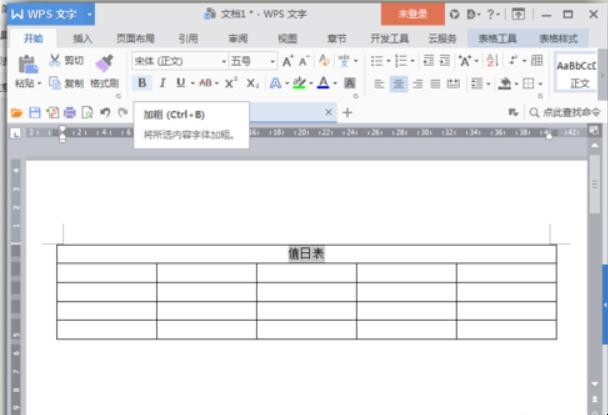The width and height of the screenshot is (608, 415).
Task: Open 章节 tab
Action: 337,38
